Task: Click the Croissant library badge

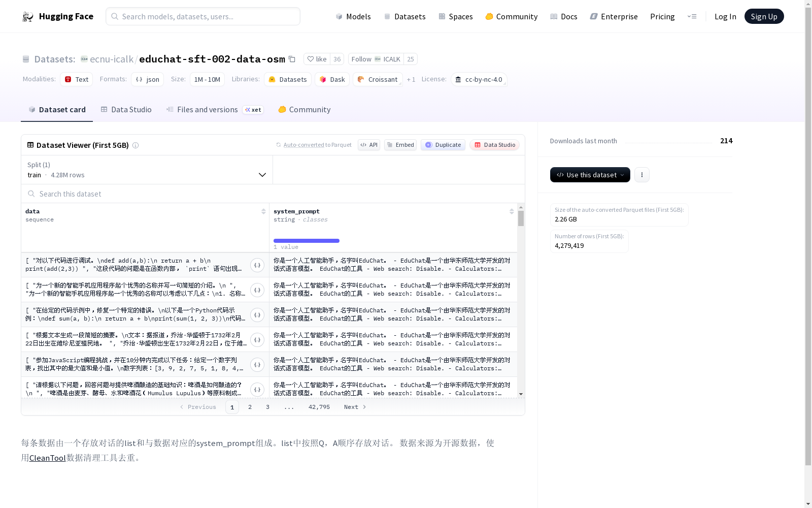Action: point(378,79)
